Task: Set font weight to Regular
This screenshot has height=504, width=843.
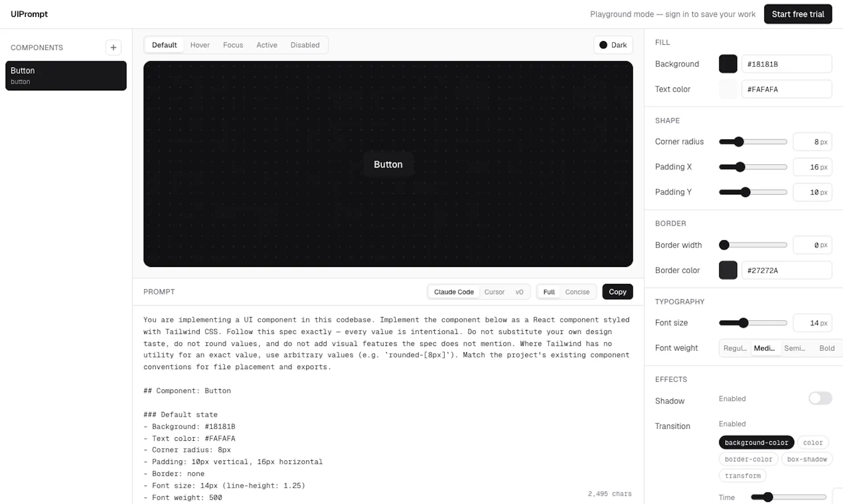Action: pyautogui.click(x=735, y=348)
